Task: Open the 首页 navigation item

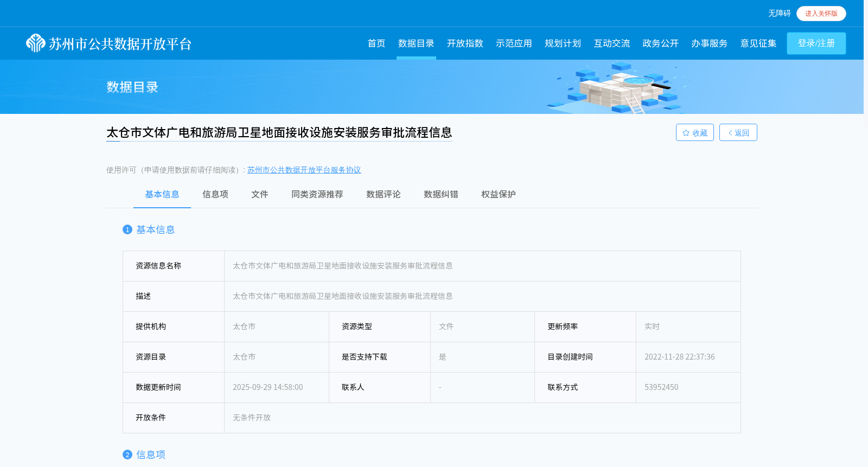Action: [376, 43]
